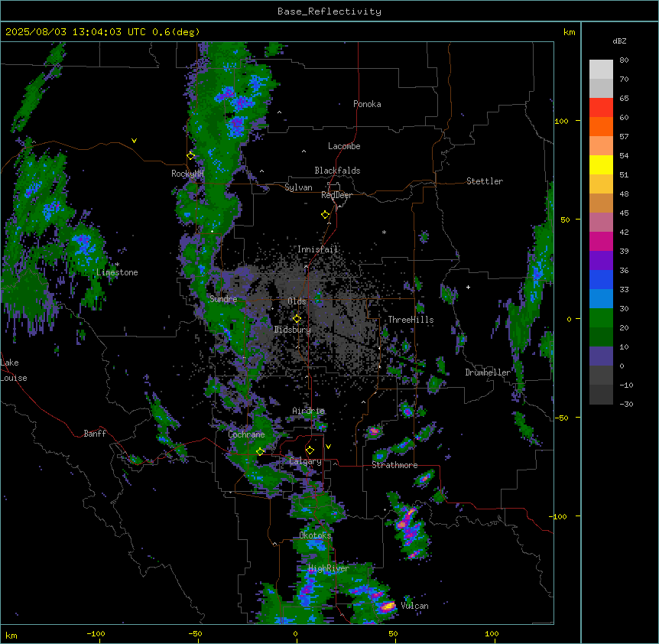Click the yellow diamond marker south of RedDeer
Viewport: 659px width, 644px height.
coord(326,215)
